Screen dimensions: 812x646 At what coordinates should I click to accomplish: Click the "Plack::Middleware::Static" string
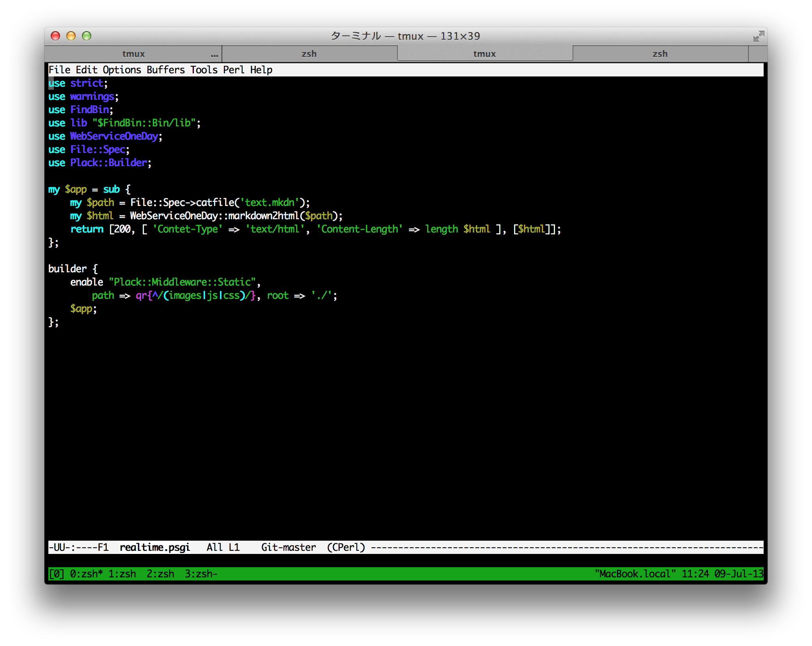coord(182,282)
